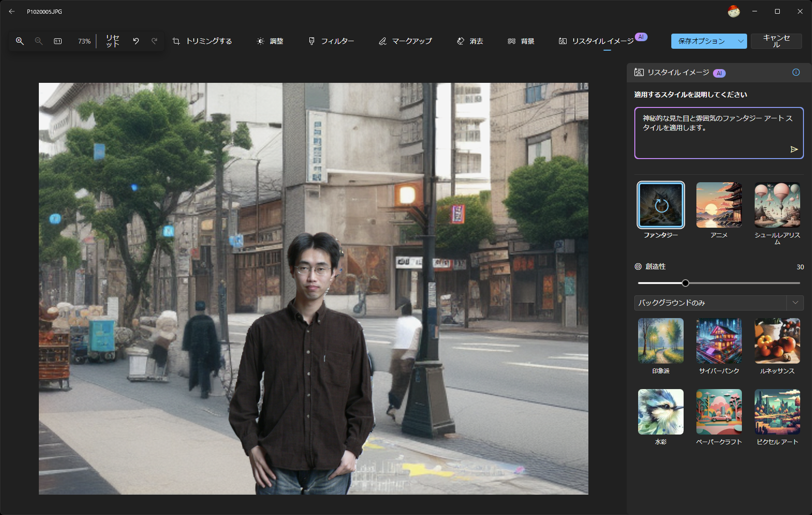Image resolution: width=812 pixels, height=515 pixels.
Task: Zoom in on the photo
Action: (x=20, y=41)
